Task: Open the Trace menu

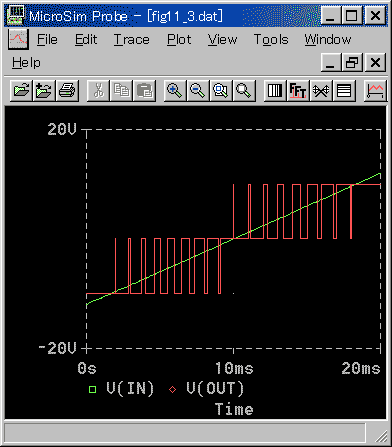Action: [132, 40]
